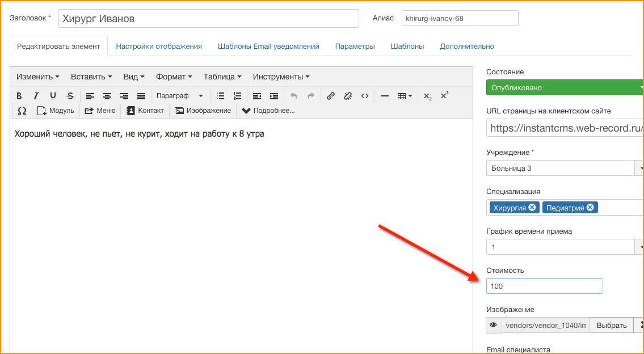Apply italic formatting in editor

[36, 96]
